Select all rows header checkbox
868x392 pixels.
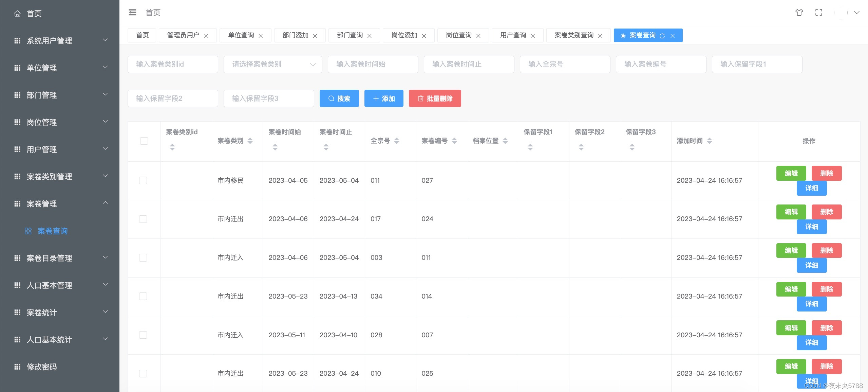tap(144, 141)
